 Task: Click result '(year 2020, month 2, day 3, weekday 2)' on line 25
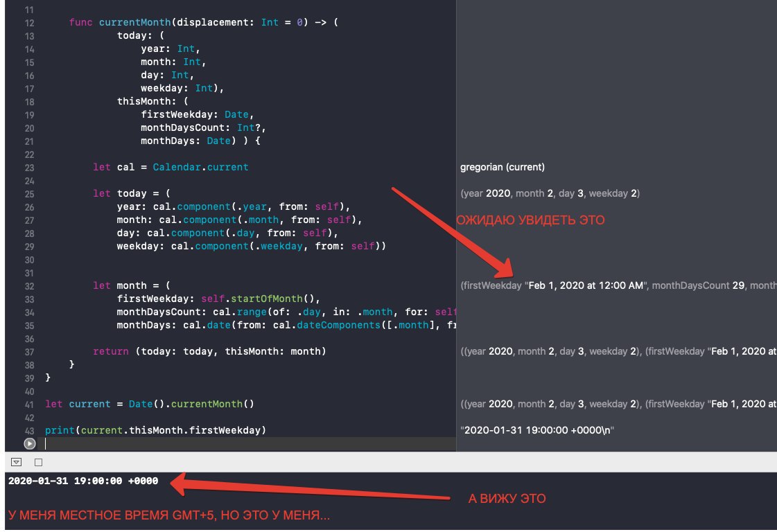pyautogui.click(x=550, y=193)
